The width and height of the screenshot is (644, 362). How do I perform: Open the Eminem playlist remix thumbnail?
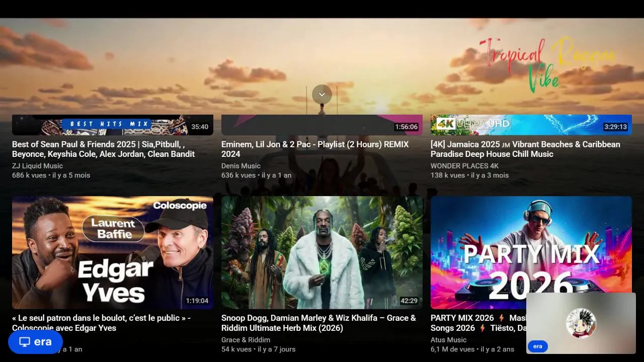pyautogui.click(x=322, y=125)
